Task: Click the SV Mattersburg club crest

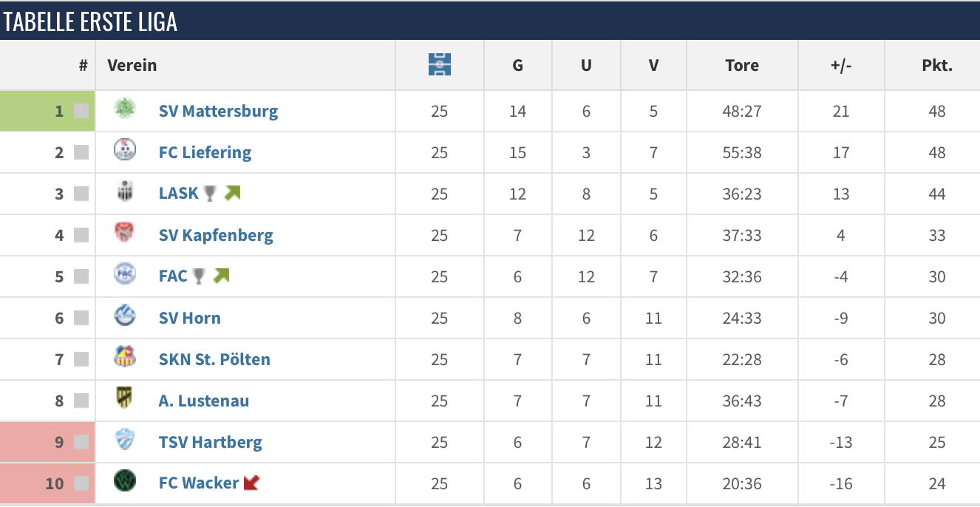Action: pyautogui.click(x=125, y=109)
